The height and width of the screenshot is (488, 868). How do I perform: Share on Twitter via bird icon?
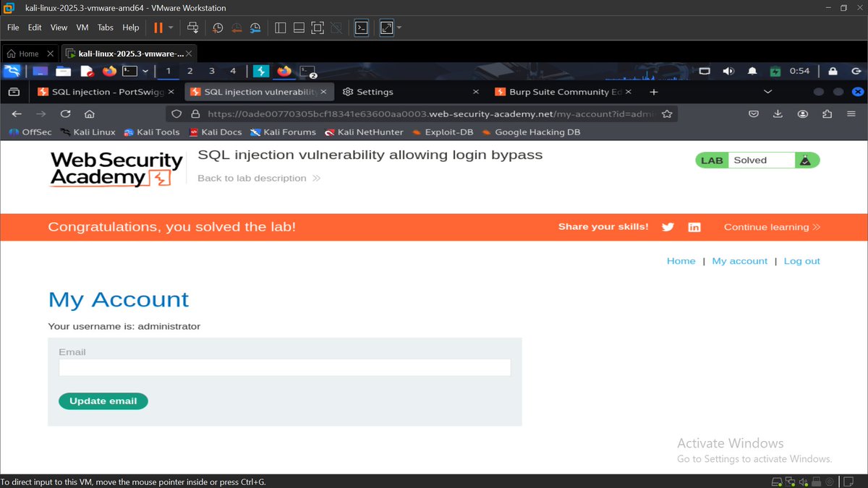pos(668,227)
